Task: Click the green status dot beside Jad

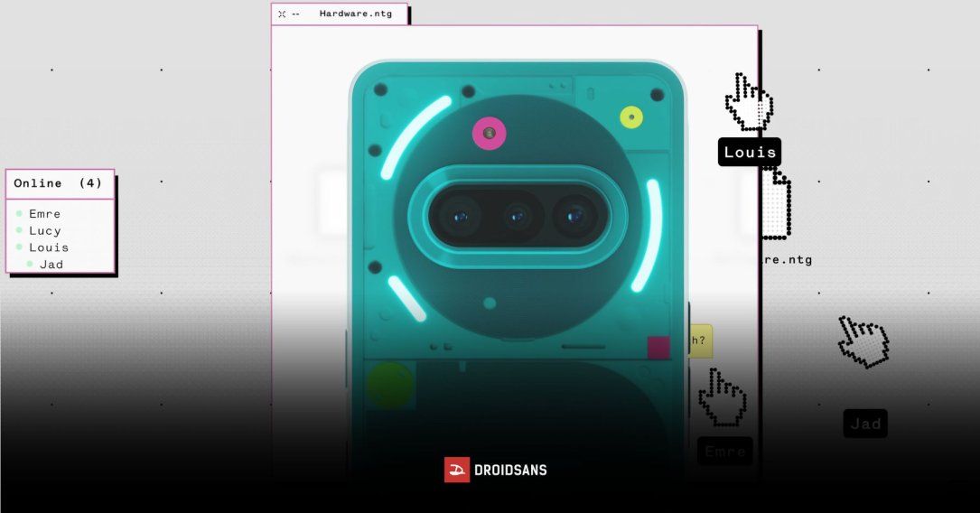Action: pyautogui.click(x=30, y=264)
